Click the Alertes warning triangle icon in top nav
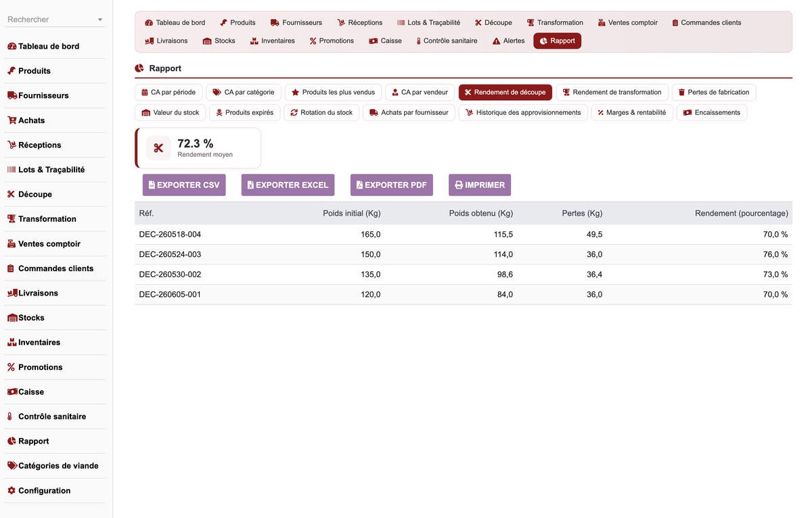The height and width of the screenshot is (518, 812). pyautogui.click(x=497, y=41)
